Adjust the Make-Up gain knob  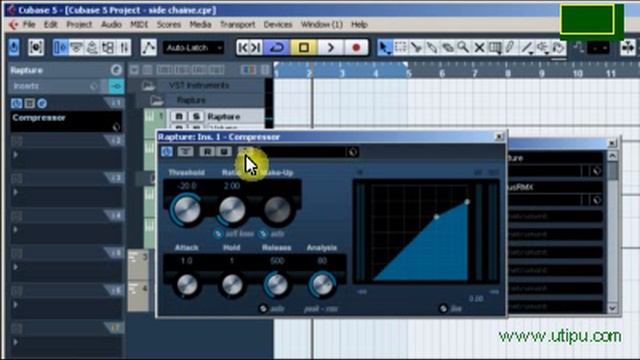[277, 209]
